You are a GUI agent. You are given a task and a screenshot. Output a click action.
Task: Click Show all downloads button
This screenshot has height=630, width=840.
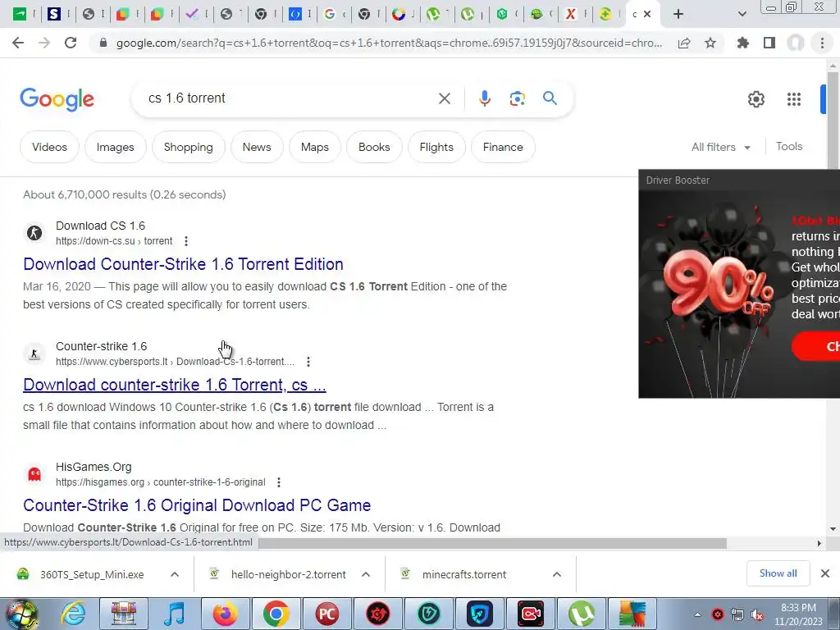pos(778,573)
